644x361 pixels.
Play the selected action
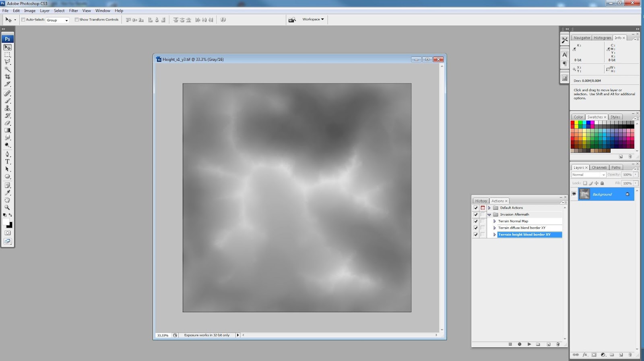coord(529,344)
